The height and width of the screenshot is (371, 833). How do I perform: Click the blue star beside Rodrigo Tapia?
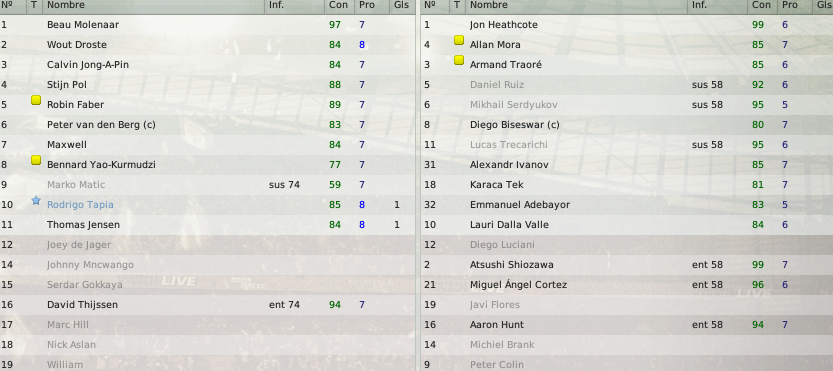(x=36, y=200)
